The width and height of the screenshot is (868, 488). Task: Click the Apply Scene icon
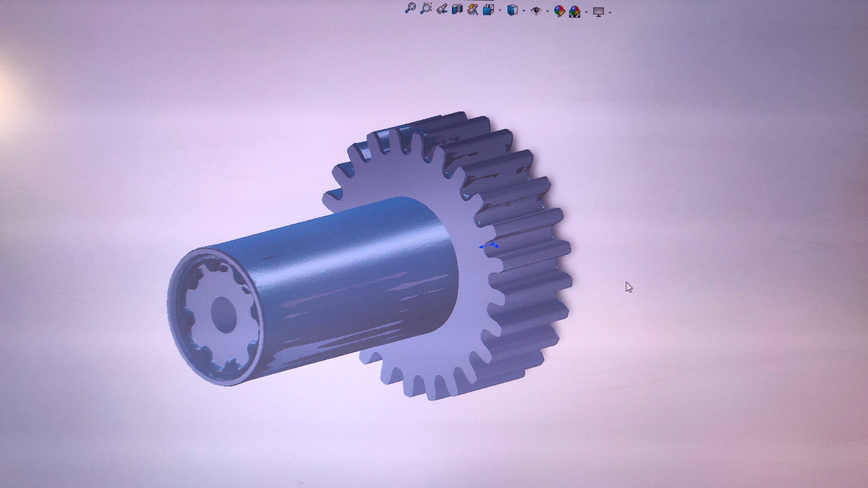point(575,12)
